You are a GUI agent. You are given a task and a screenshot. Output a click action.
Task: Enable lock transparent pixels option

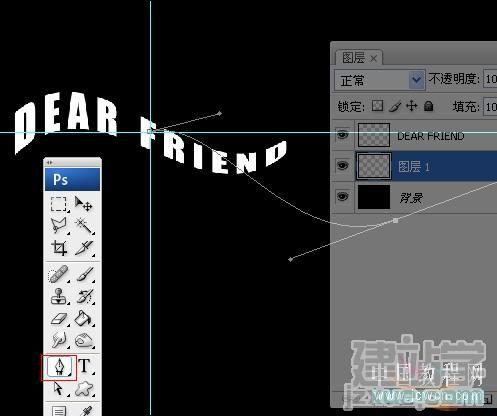point(377,106)
